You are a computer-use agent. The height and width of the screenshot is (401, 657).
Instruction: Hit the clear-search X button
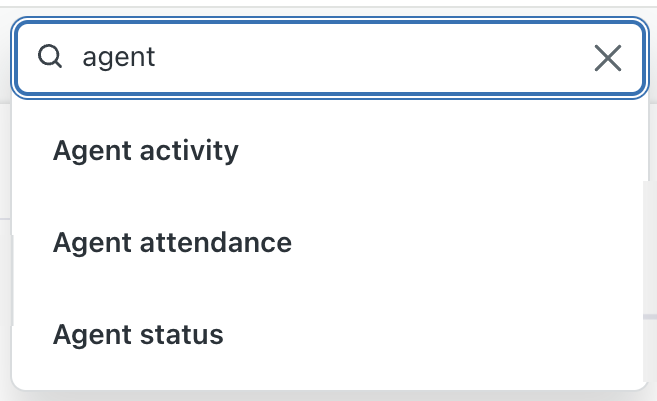(607, 58)
